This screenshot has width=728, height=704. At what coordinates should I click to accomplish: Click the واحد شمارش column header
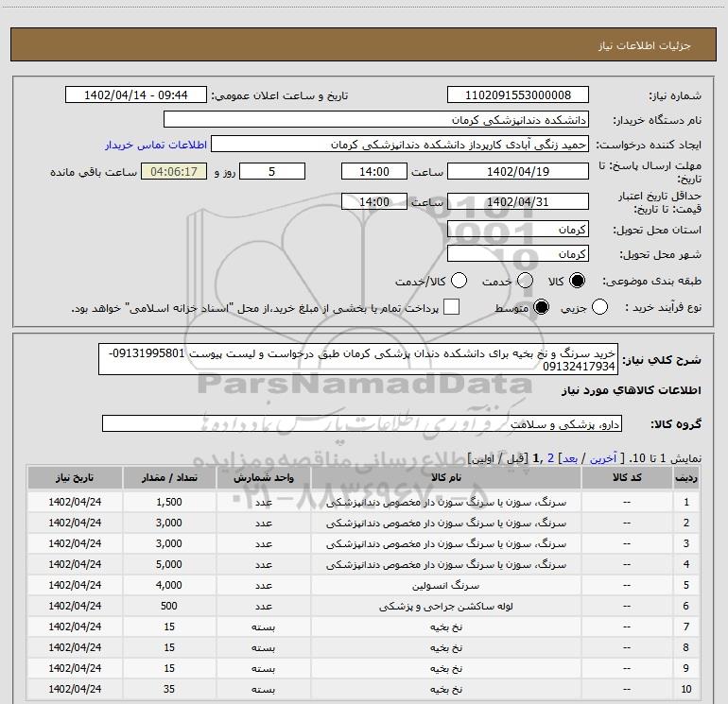[x=263, y=477]
